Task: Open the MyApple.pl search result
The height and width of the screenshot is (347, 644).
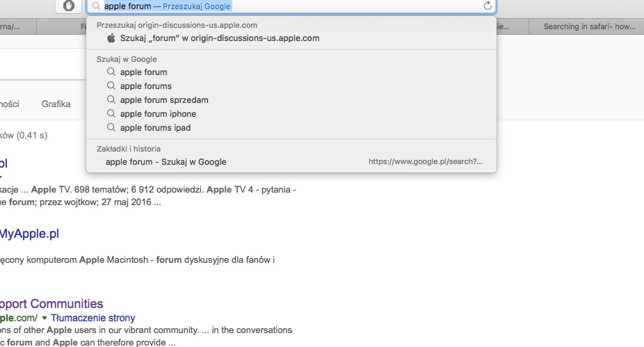Action: pyautogui.click(x=29, y=234)
